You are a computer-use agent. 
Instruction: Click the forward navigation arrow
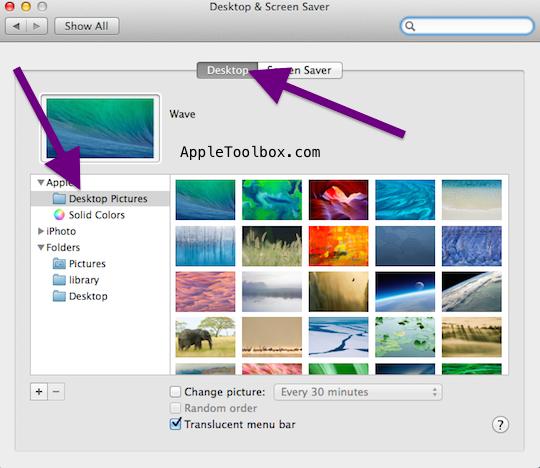pos(37,26)
